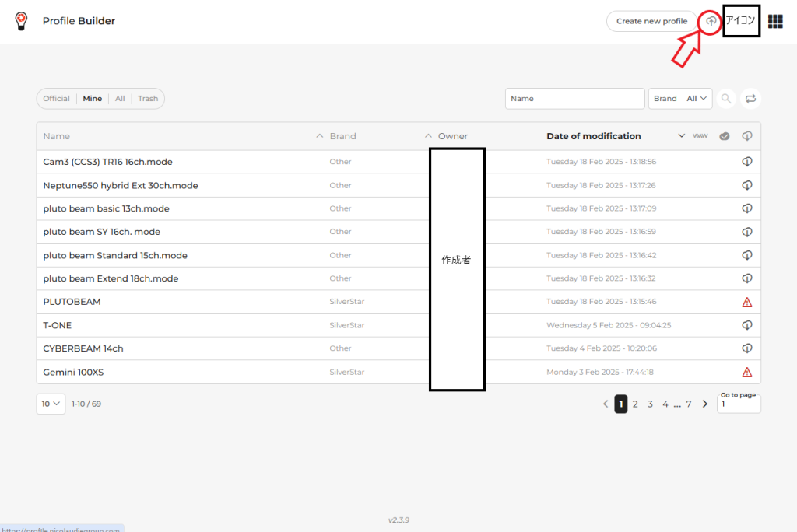This screenshot has width=797, height=532.
Task: Click the download column header icon
Action: pos(746,136)
